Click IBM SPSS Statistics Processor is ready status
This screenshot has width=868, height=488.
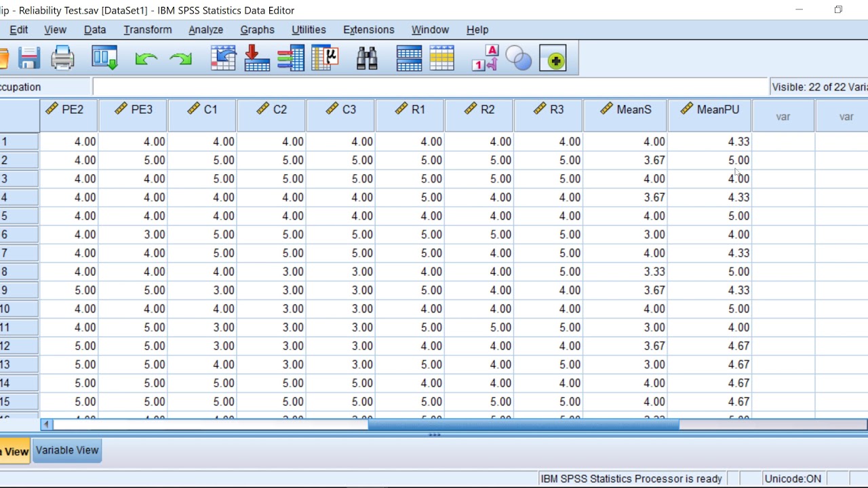(631, 479)
